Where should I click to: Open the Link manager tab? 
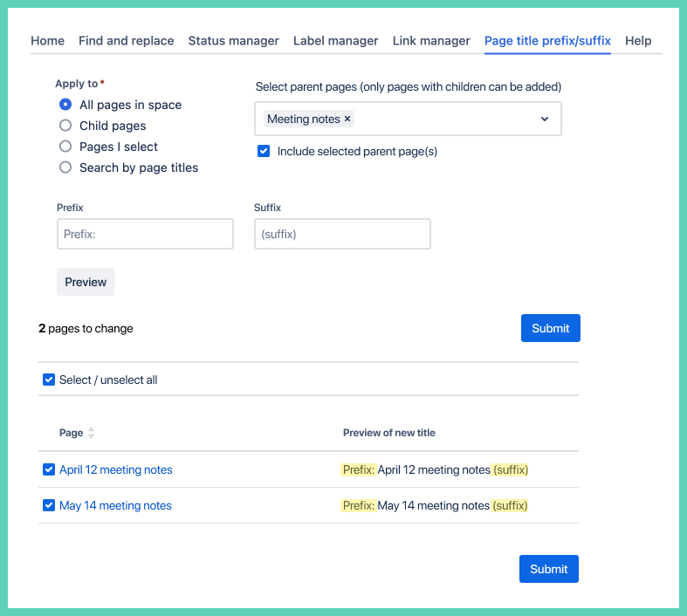[431, 41]
